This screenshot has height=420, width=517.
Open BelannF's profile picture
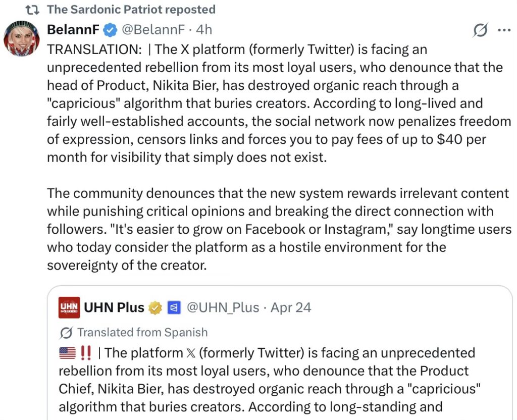click(x=22, y=39)
